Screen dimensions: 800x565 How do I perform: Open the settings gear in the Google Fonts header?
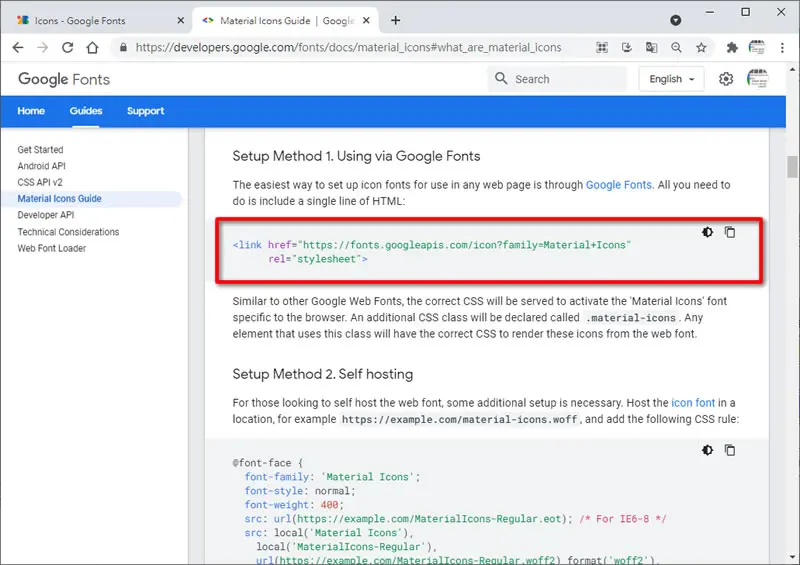[726, 79]
